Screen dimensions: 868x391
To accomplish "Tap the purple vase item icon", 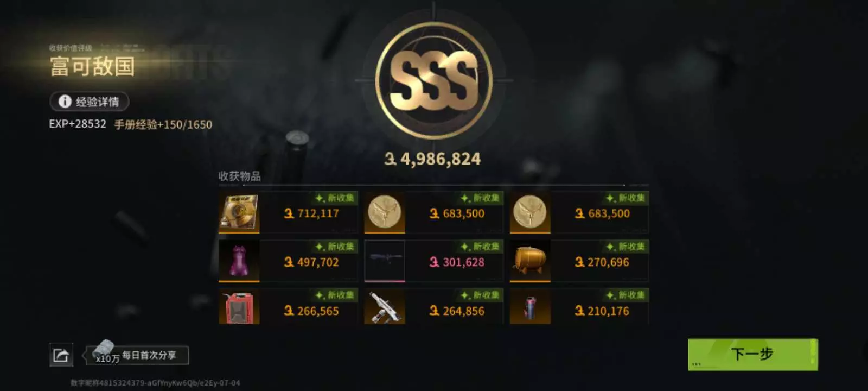I will pyautogui.click(x=239, y=261).
